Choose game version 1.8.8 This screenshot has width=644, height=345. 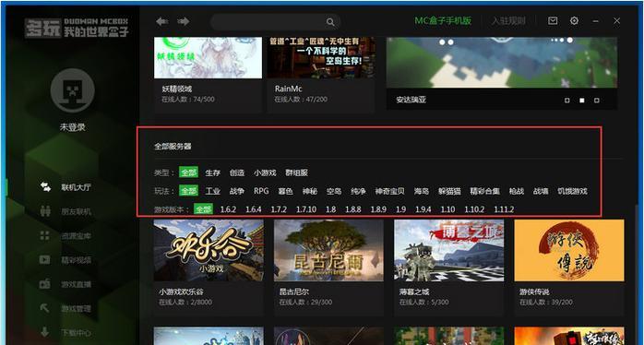[352, 209]
